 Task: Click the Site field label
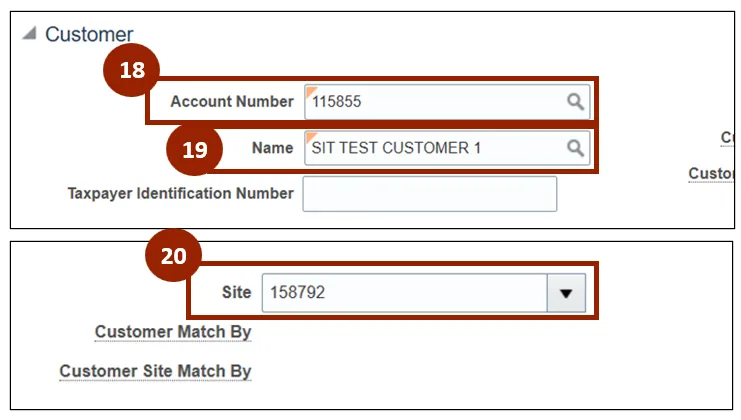(x=236, y=293)
